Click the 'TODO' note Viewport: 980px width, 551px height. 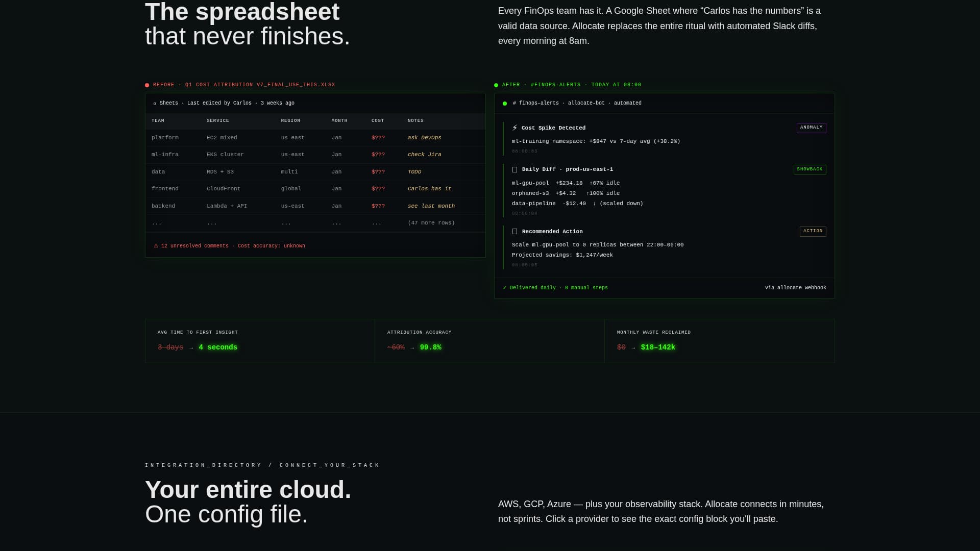coord(414,172)
